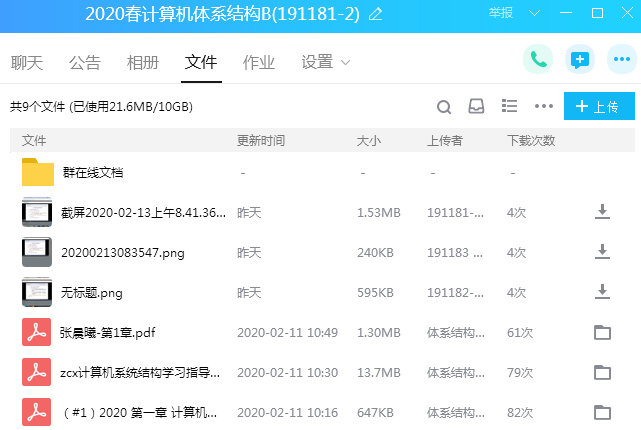This screenshot has height=430, width=641.
Task: Open the file search magnifier
Action: (445, 107)
